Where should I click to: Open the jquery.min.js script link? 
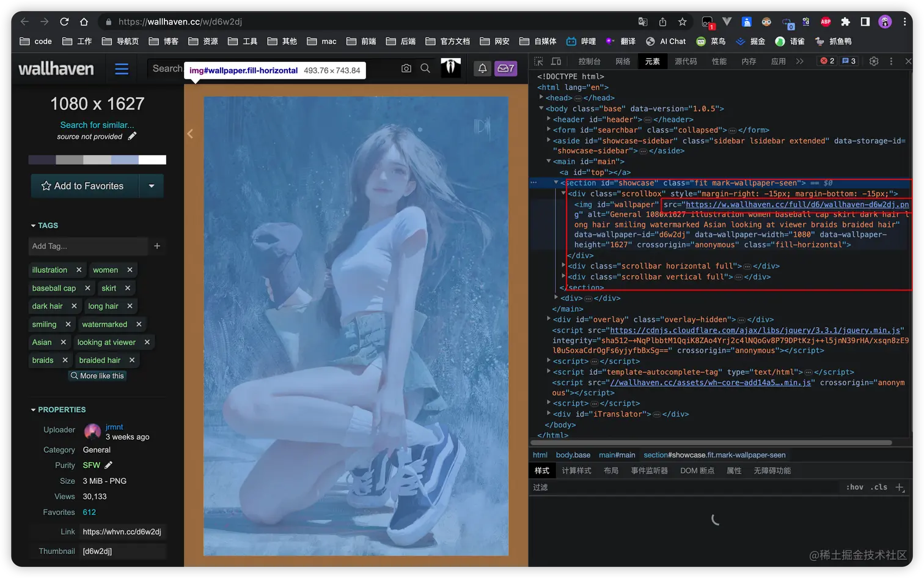coord(756,330)
